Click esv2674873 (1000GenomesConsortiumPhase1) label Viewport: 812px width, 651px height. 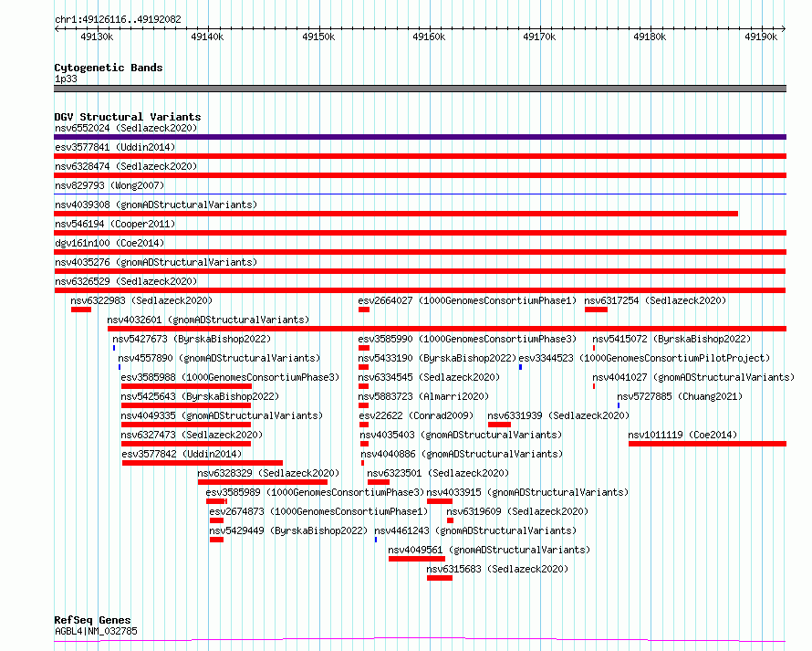(x=318, y=511)
